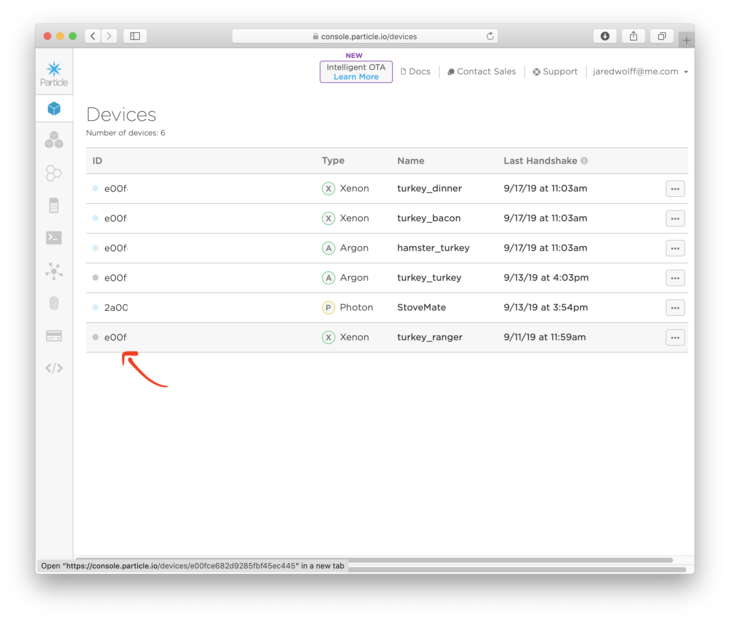Open the Safari share menu
The height and width of the screenshot is (621, 730).
(633, 36)
